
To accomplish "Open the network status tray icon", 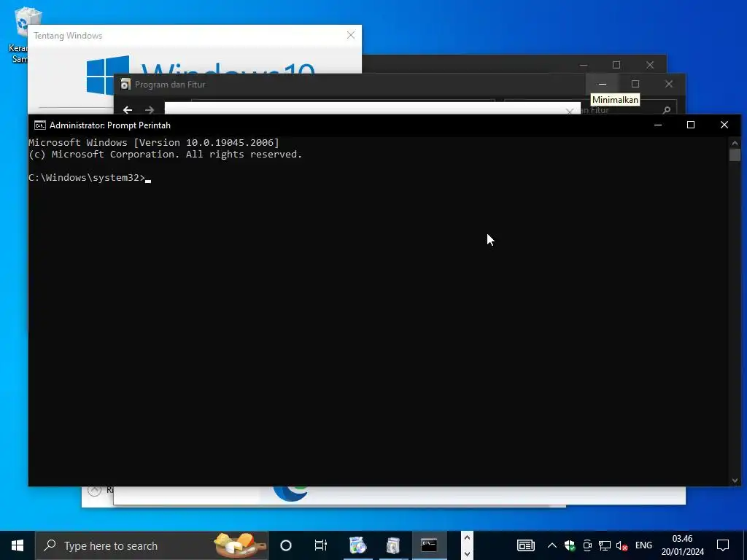I will (605, 545).
